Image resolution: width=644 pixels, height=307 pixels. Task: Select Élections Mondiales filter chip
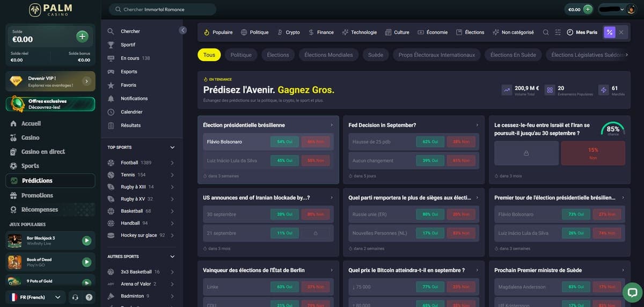pyautogui.click(x=328, y=55)
